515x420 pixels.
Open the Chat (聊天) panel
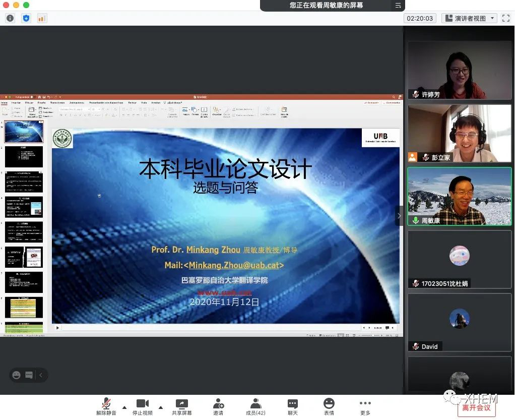[x=292, y=407]
